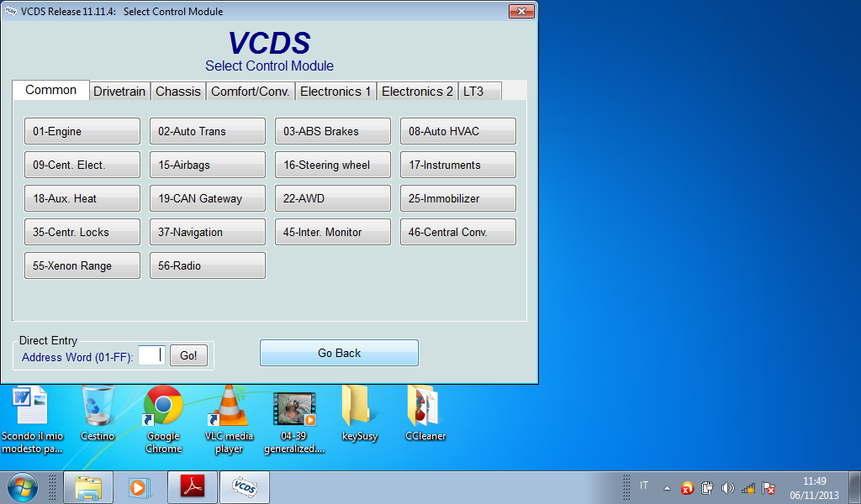
Task: Select the Word document desktop icon
Action: pos(32,420)
